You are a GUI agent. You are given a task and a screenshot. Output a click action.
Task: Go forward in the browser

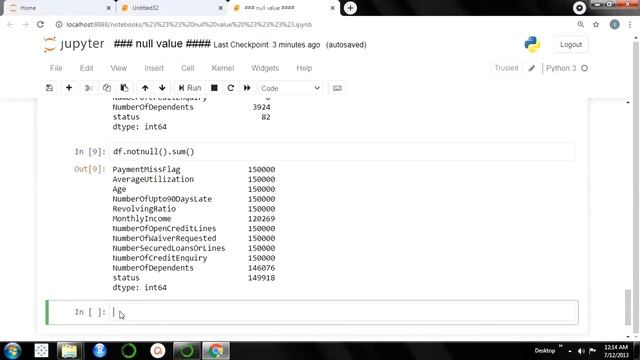coord(25,24)
